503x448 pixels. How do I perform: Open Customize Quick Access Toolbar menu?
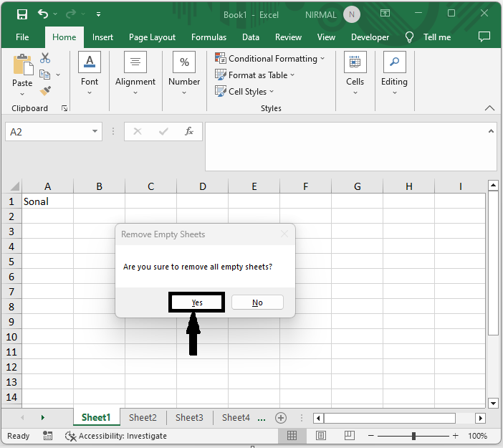(x=98, y=14)
